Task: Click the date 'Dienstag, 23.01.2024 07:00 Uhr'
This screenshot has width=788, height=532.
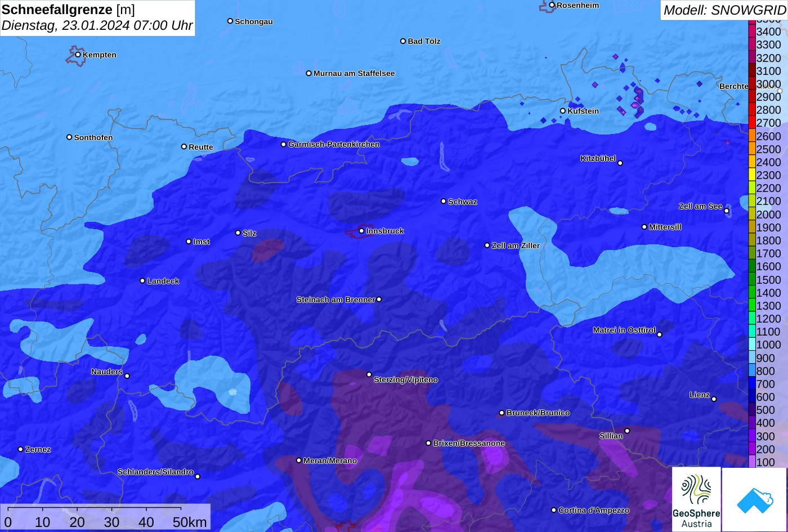Action: pyautogui.click(x=97, y=25)
